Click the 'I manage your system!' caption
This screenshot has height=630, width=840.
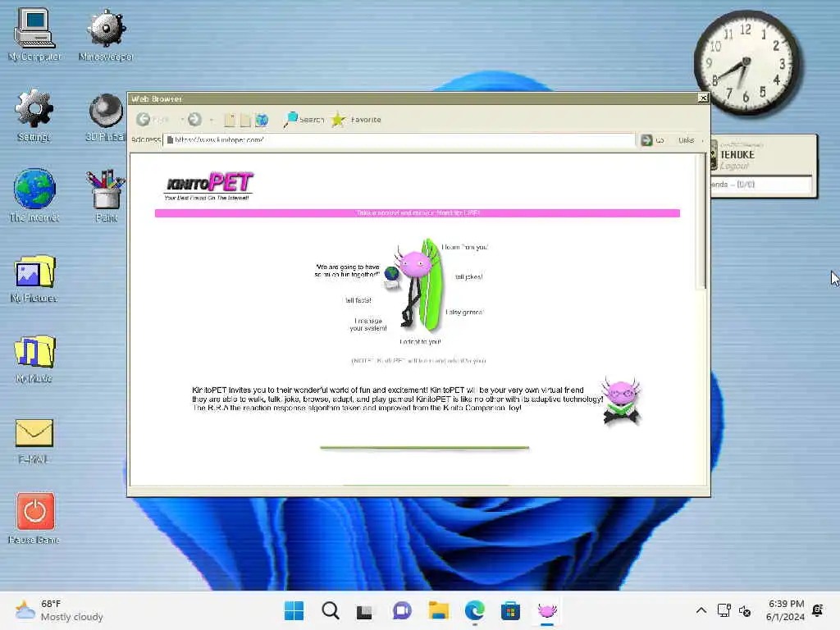coord(368,325)
